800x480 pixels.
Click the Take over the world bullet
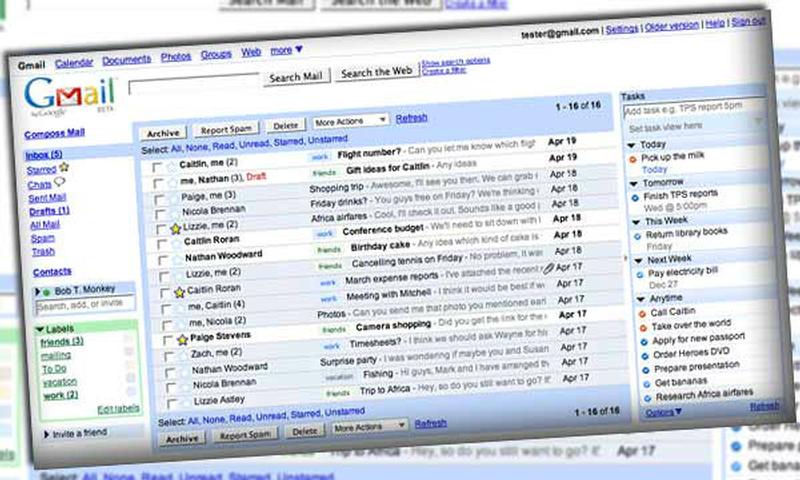[643, 328]
